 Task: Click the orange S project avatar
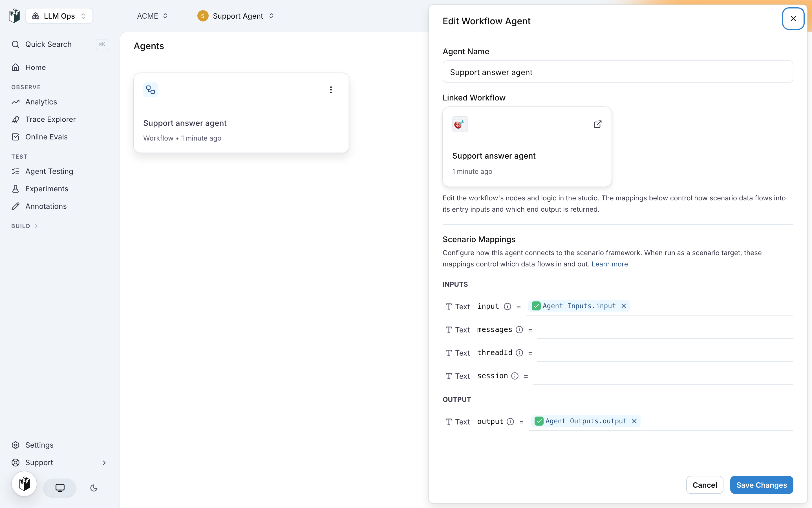pos(203,16)
